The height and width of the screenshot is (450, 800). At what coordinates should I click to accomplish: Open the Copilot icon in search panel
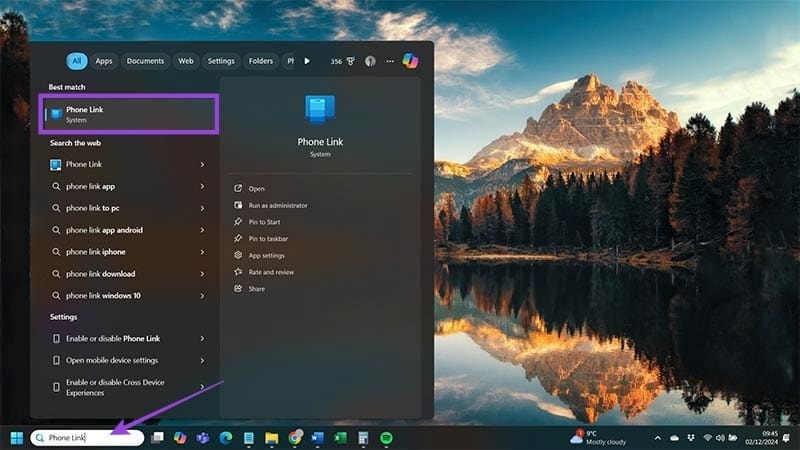coord(410,61)
